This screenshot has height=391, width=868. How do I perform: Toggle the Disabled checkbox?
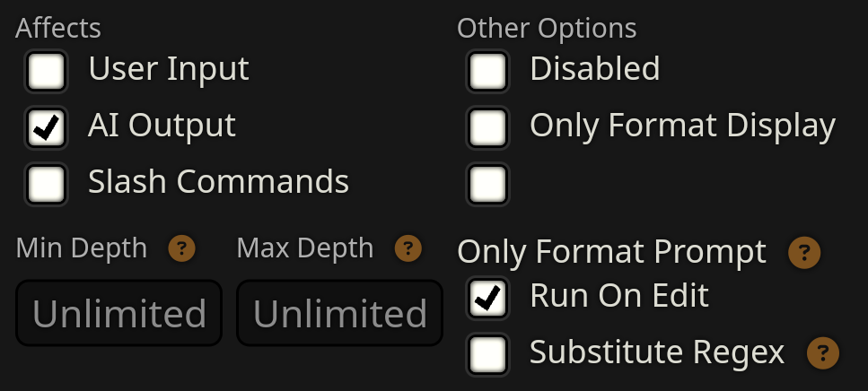point(487,71)
